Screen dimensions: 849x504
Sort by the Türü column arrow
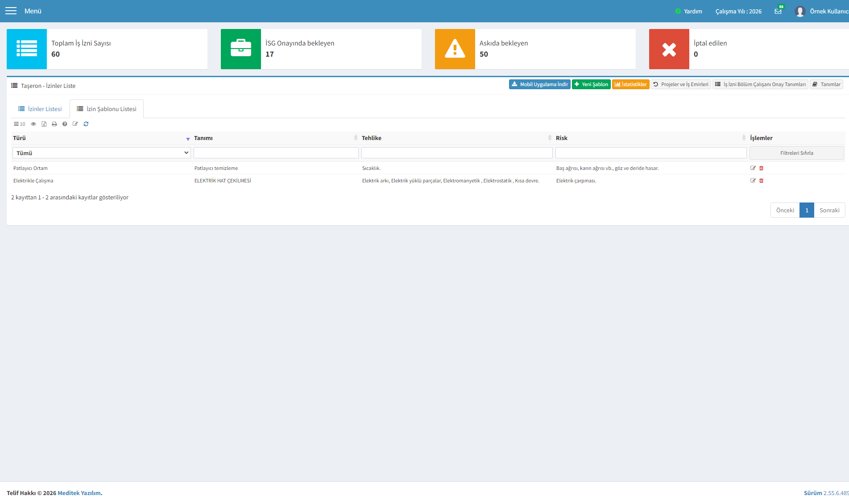pyautogui.click(x=188, y=139)
